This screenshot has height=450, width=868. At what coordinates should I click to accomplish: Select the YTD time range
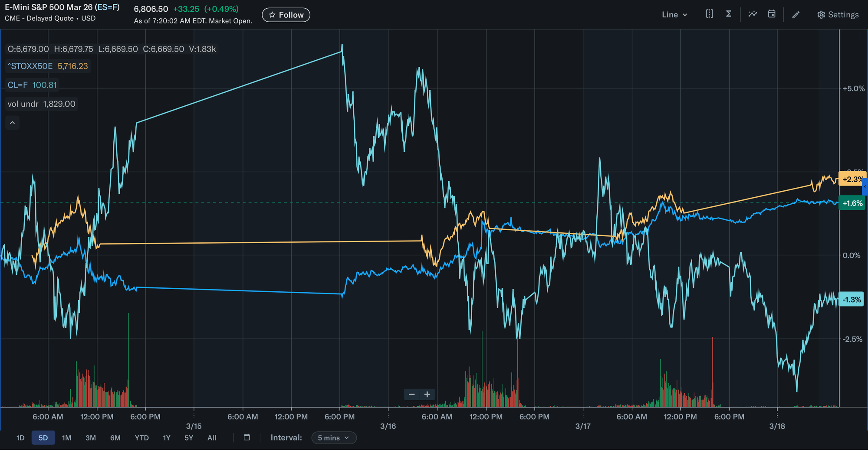tap(141, 438)
